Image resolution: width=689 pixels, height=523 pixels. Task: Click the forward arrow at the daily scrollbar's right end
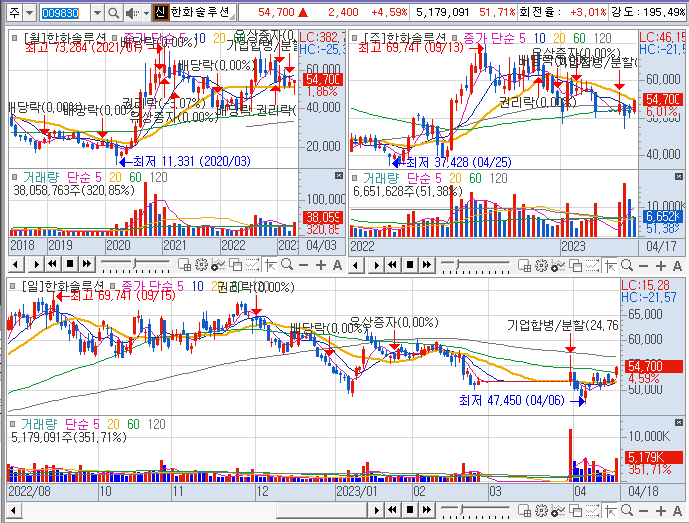pyautogui.click(x=376, y=511)
